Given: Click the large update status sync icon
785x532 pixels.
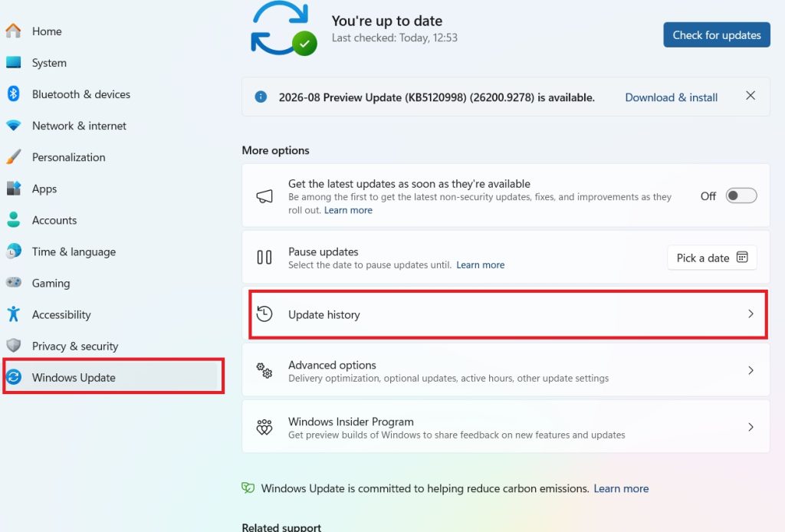Looking at the screenshot, I should (x=284, y=30).
